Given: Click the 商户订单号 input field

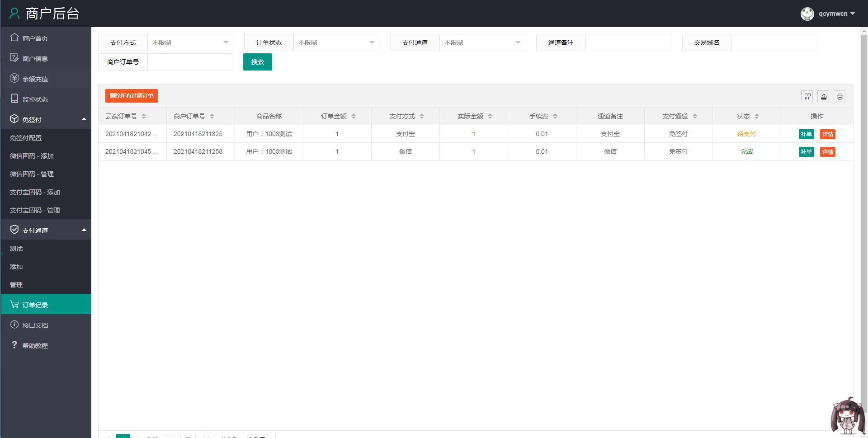Looking at the screenshot, I should [190, 62].
